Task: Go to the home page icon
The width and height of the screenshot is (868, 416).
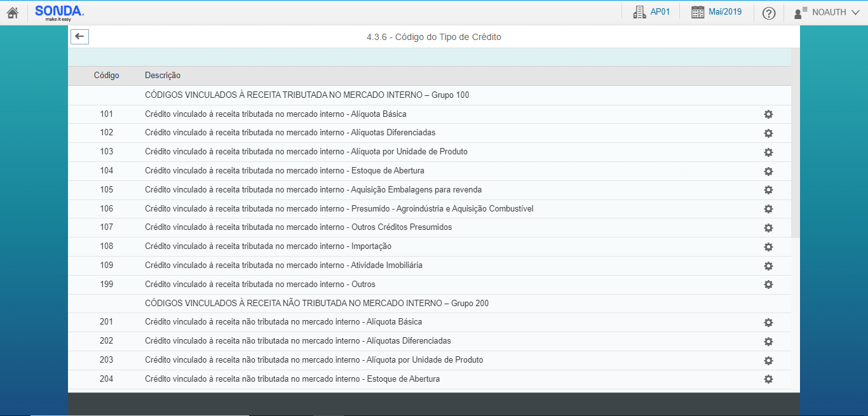Action: (x=13, y=13)
